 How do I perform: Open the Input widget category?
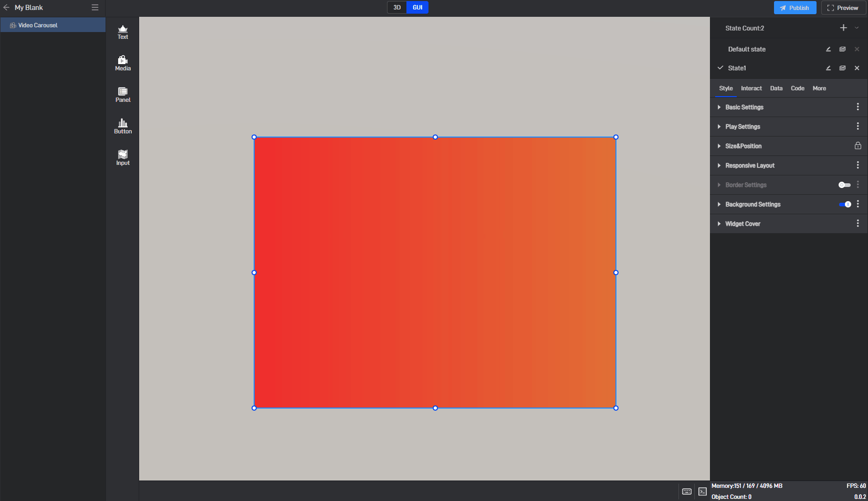tap(123, 158)
